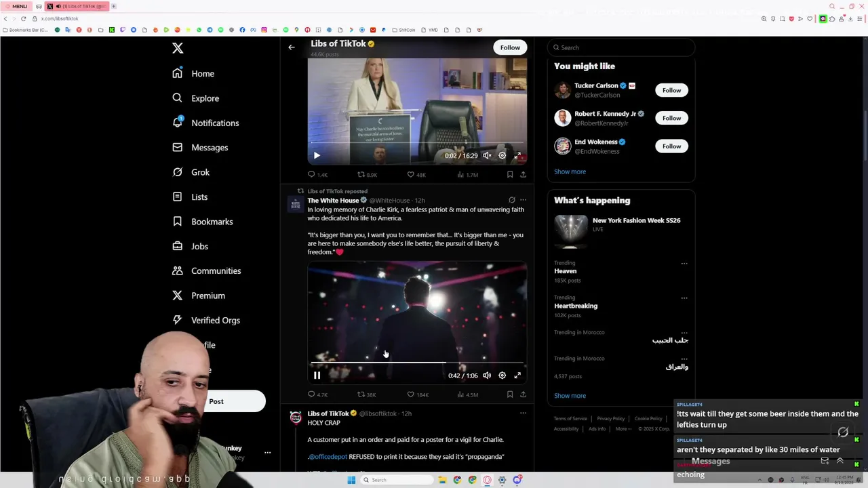Open the Explore page
This screenshot has width=868, height=488.
[196, 98]
